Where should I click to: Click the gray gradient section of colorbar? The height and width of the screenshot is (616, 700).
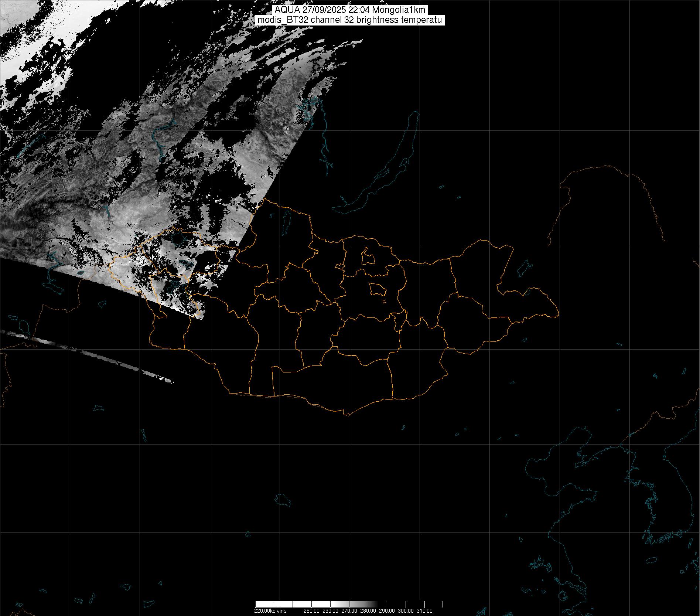[x=355, y=604]
